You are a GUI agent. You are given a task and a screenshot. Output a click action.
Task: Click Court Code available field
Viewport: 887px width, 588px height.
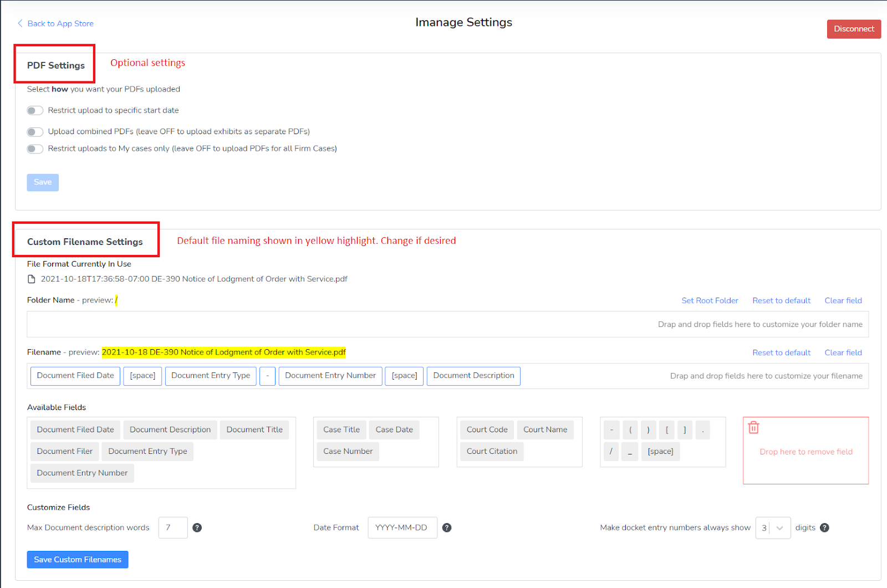tap(487, 430)
